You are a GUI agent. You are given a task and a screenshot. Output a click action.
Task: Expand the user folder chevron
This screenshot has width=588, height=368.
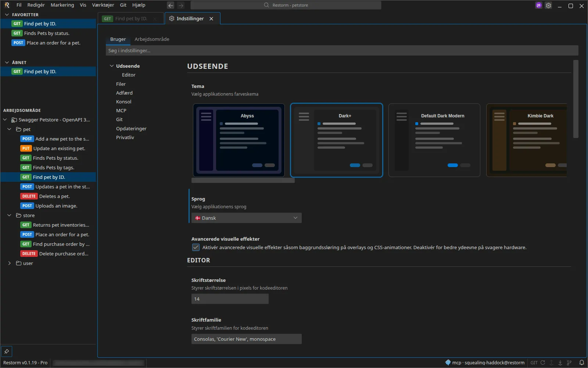[x=10, y=263]
